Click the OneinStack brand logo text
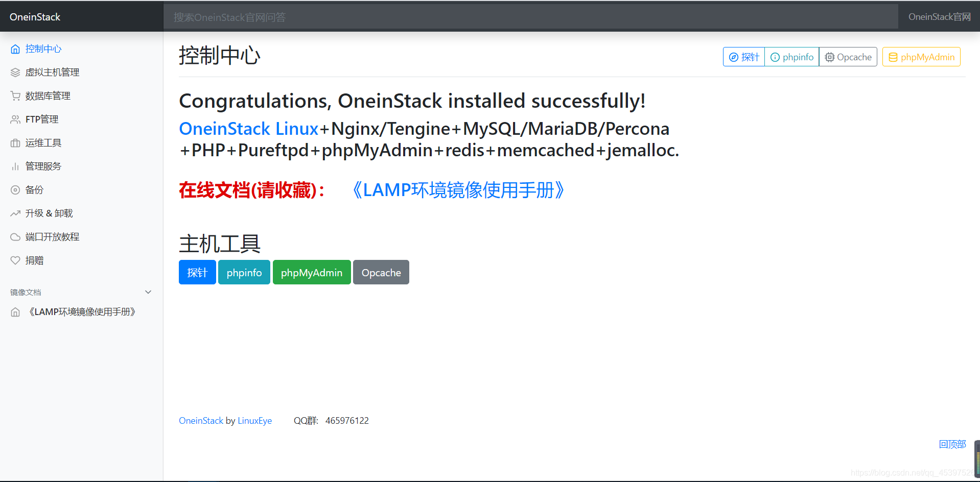The height and width of the screenshot is (482, 980). pyautogui.click(x=35, y=17)
